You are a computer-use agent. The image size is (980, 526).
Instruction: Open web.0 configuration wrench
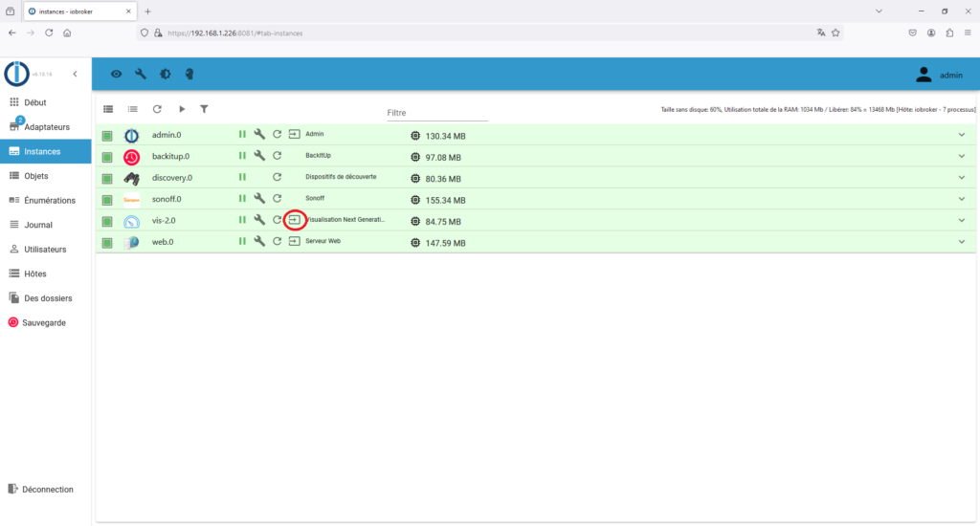click(x=259, y=241)
